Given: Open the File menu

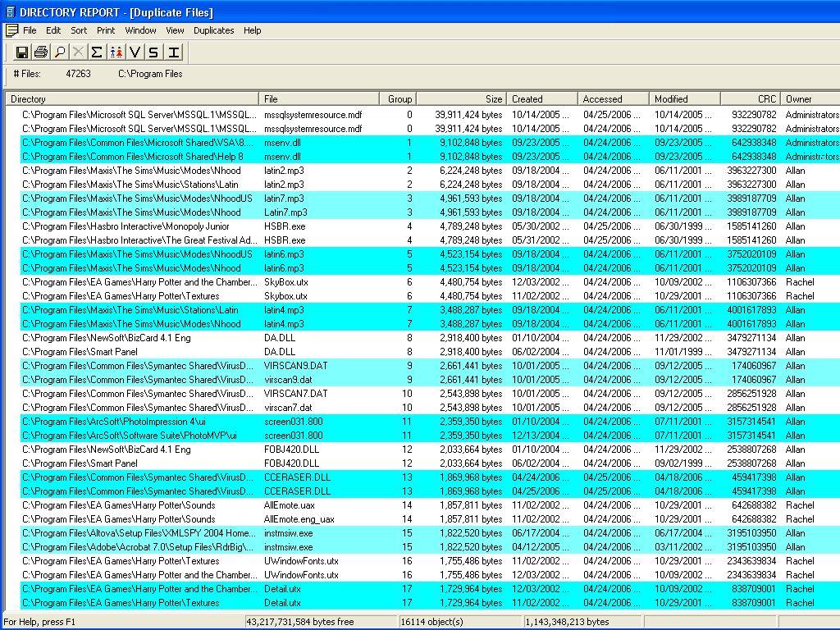Looking at the screenshot, I should click(30, 30).
